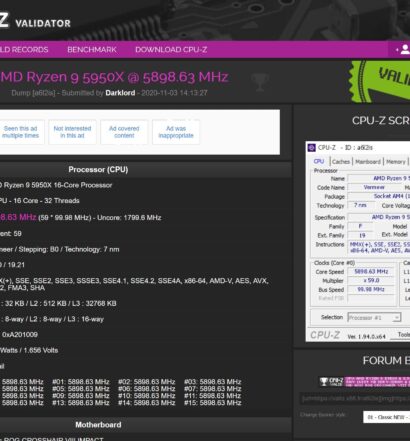The image size is (410, 441).
Task: Open the banner style dropdown '01 - Classic NEW'
Action: click(x=386, y=417)
